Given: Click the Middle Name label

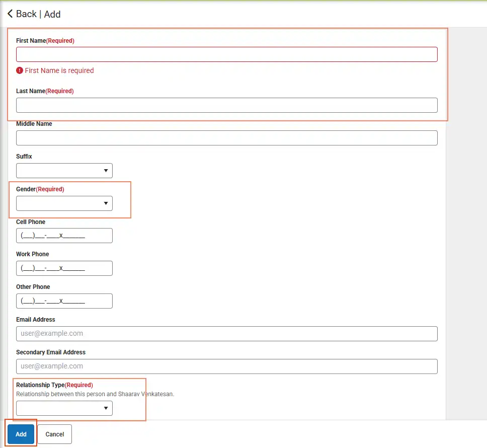Looking at the screenshot, I should coord(34,124).
